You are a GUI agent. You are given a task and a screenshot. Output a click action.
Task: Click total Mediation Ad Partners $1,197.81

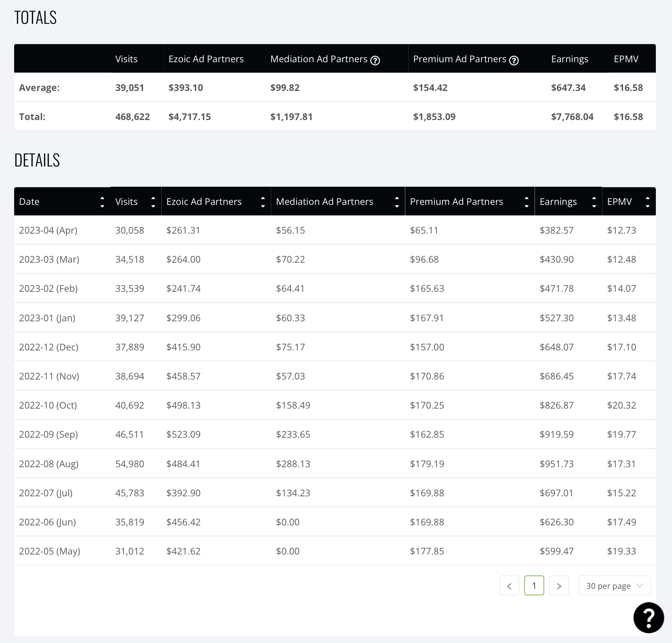291,117
